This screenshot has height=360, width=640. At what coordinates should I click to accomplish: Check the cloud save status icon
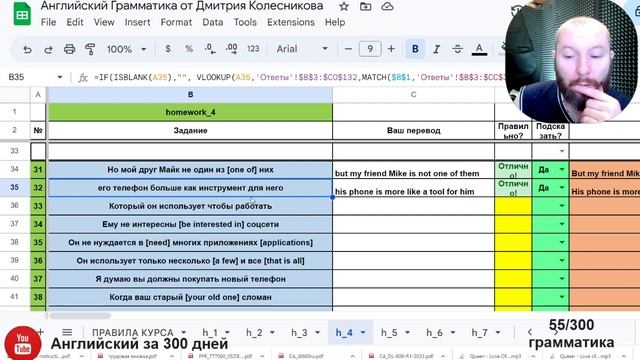(387, 7)
